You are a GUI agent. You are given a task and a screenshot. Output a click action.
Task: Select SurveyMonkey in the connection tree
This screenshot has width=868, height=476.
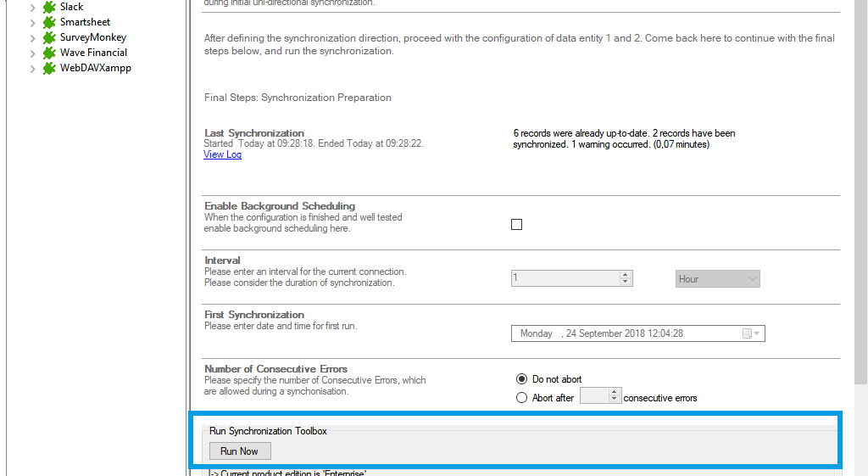click(93, 37)
